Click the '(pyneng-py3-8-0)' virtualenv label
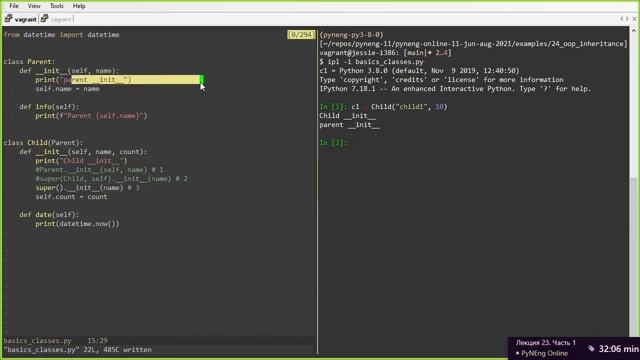Image resolution: width=640 pixels, height=360 pixels. click(x=351, y=35)
